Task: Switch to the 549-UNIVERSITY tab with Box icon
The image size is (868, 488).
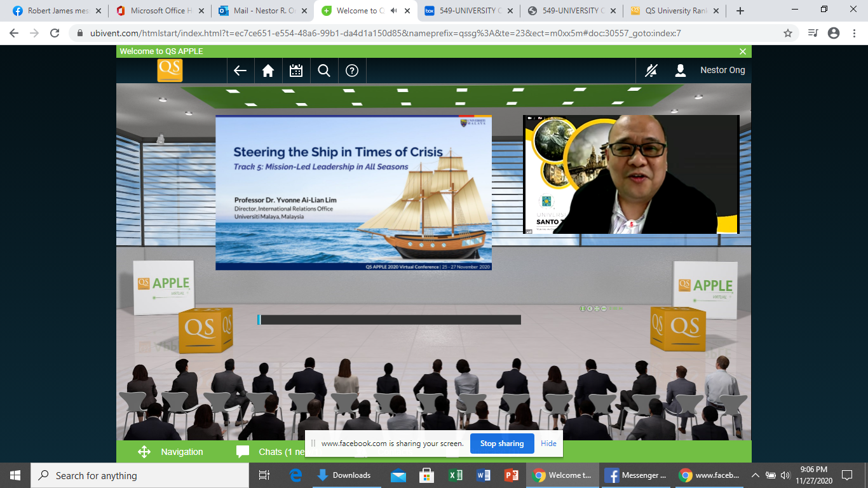Action: coord(467,11)
